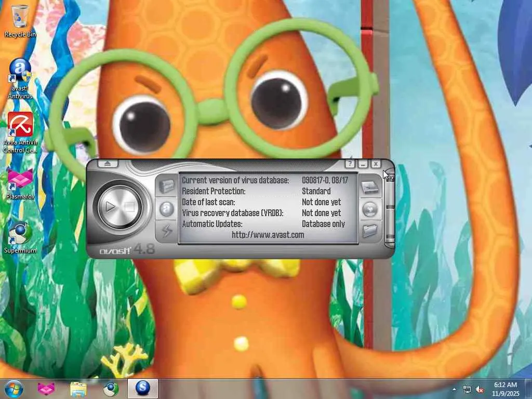
Task: Click the muted volume tray icon
Action: 480,389
